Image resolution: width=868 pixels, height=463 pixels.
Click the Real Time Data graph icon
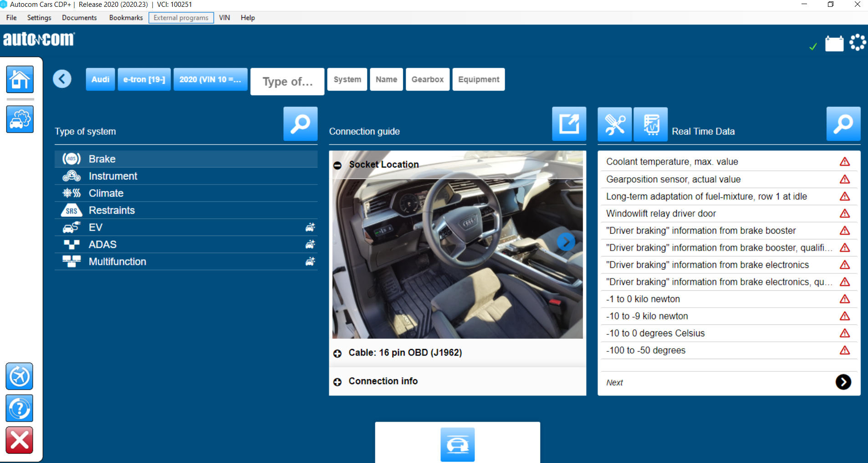point(650,123)
